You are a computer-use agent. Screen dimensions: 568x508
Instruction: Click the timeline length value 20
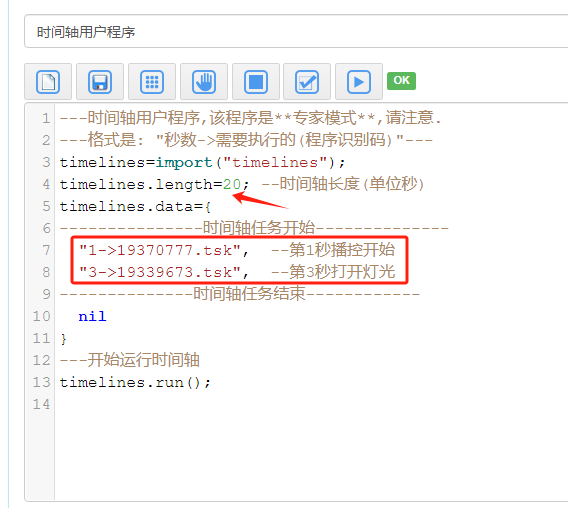pos(232,184)
